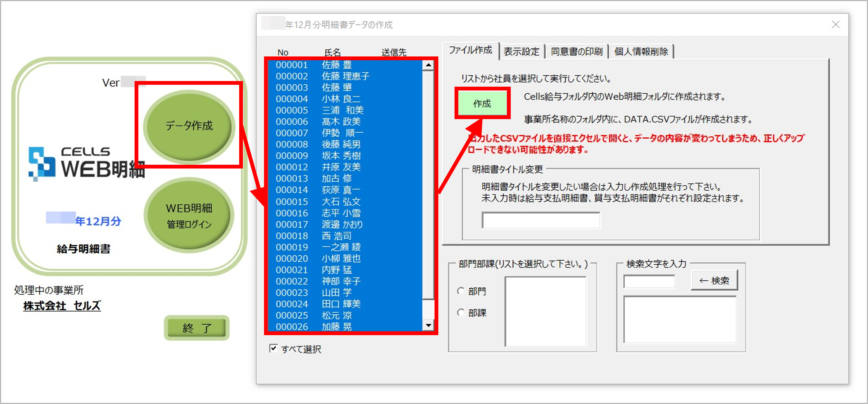Screen dimensions: 868x404
Task: Uncheck the すべて選択 checkbox
Action: [x=273, y=348]
